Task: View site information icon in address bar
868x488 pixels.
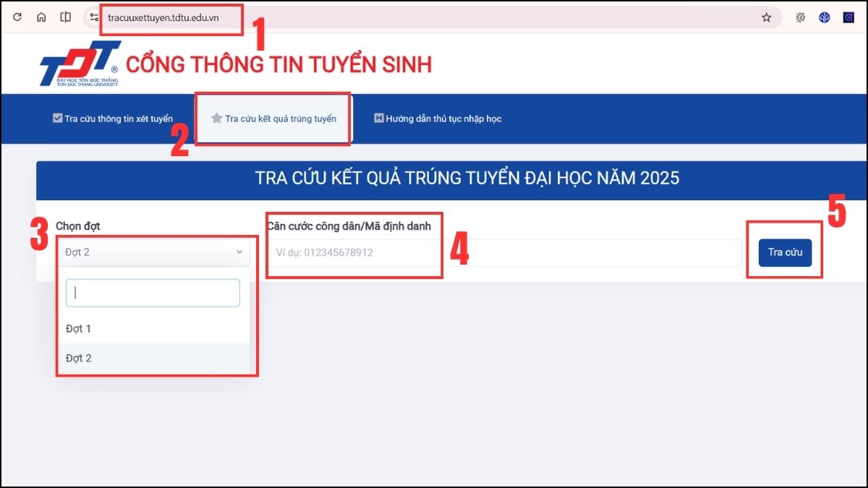Action: tap(94, 17)
